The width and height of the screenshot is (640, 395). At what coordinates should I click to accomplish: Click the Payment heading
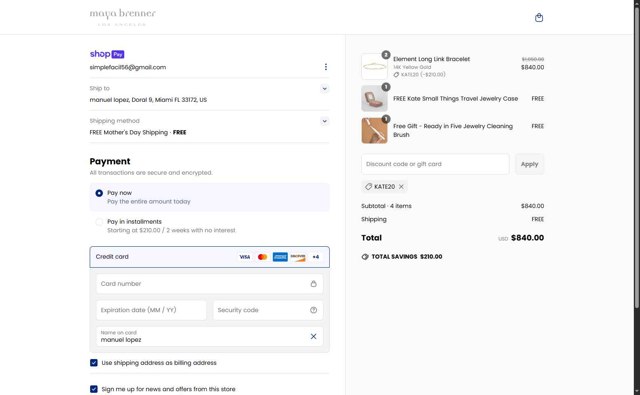pyautogui.click(x=110, y=161)
